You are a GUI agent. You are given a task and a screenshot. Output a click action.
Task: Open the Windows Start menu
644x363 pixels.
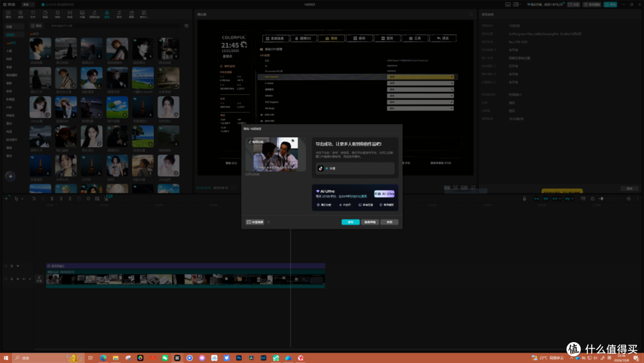click(x=6, y=358)
